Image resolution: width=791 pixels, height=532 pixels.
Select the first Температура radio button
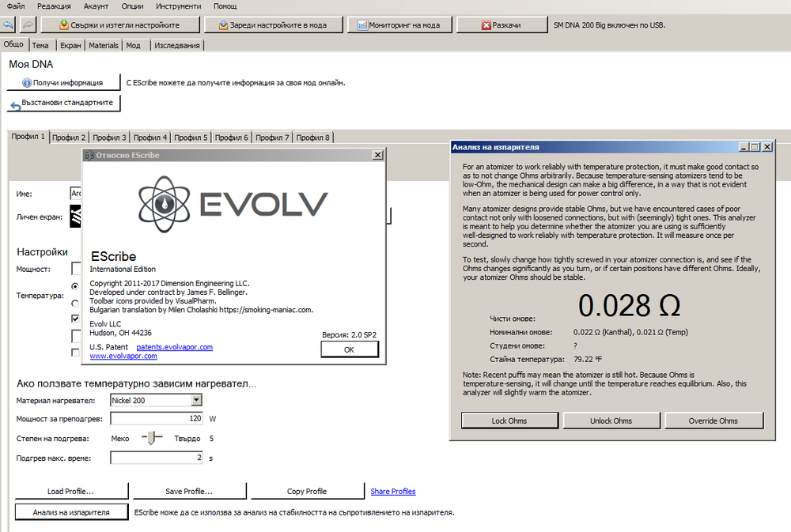[75, 286]
